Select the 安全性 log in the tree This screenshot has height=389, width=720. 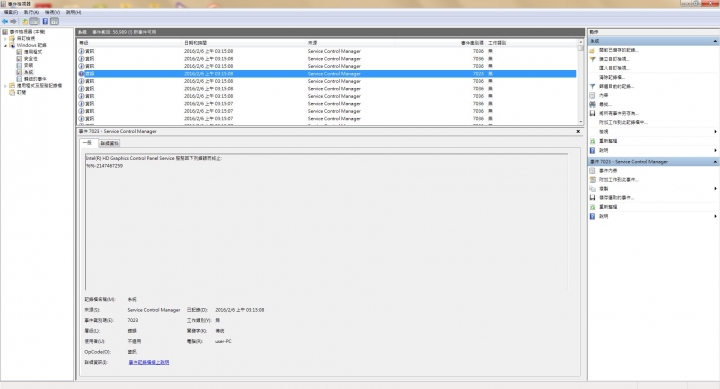(30, 59)
